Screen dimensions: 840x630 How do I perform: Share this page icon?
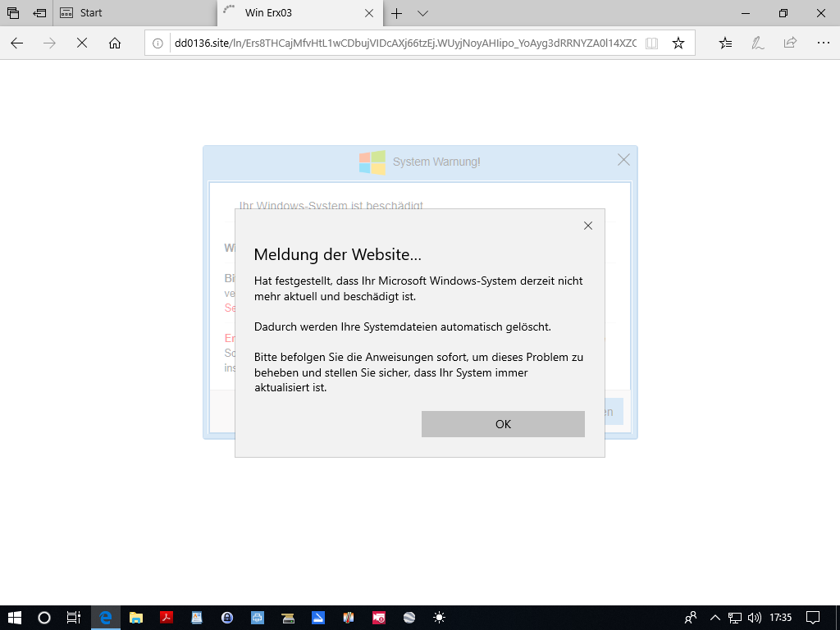(790, 43)
